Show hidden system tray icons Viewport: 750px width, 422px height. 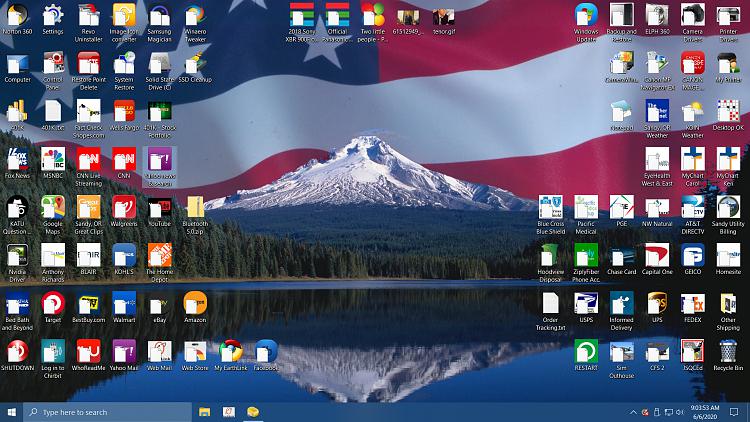tap(633, 412)
